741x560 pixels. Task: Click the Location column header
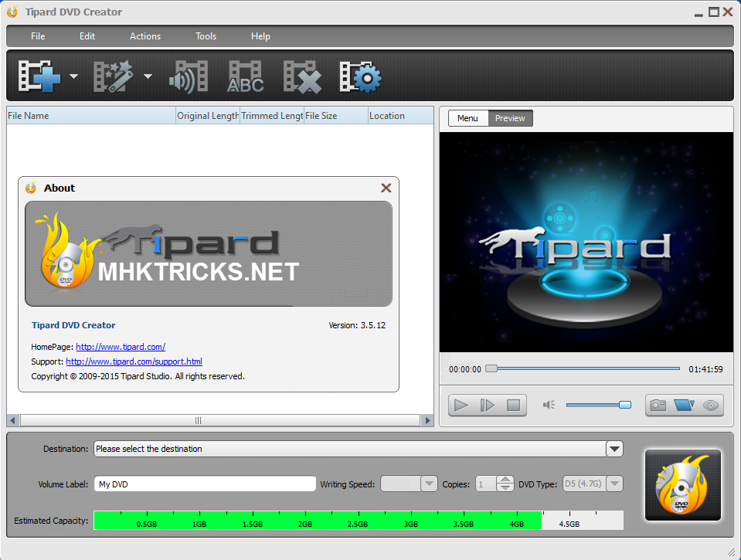(401, 116)
